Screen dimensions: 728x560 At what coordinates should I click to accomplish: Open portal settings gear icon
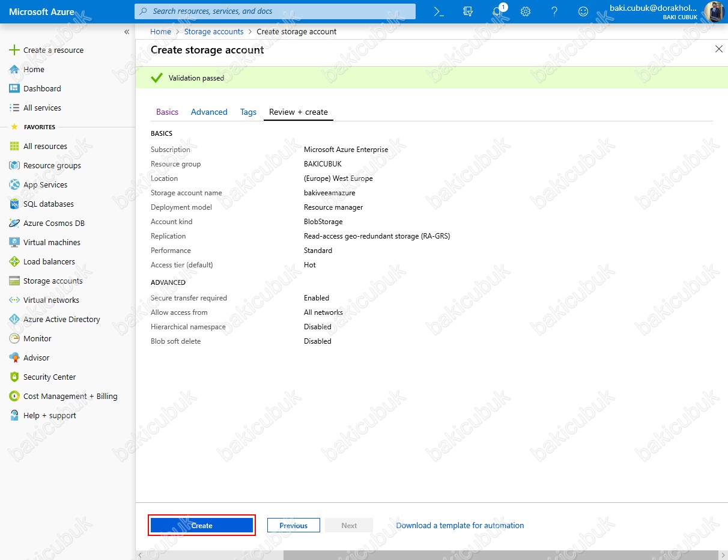tap(526, 11)
